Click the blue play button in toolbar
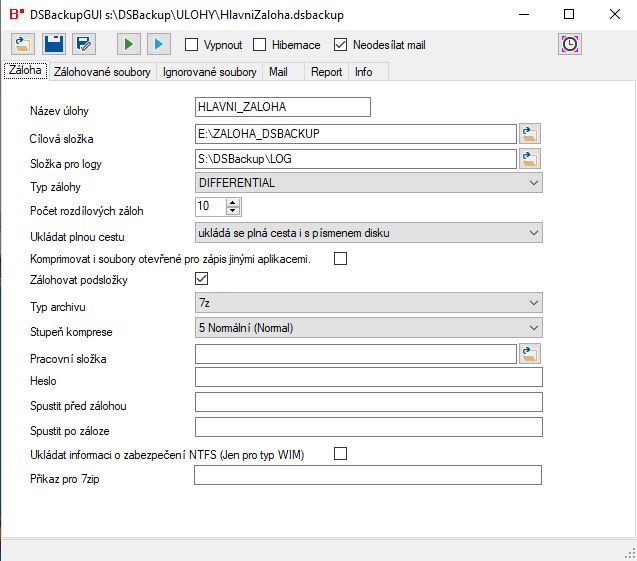The height and width of the screenshot is (561, 637). click(159, 44)
